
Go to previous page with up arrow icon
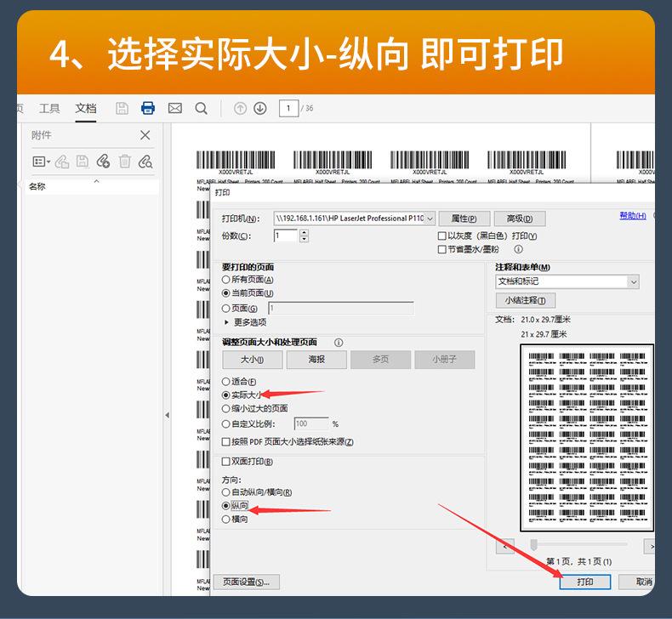tap(241, 108)
